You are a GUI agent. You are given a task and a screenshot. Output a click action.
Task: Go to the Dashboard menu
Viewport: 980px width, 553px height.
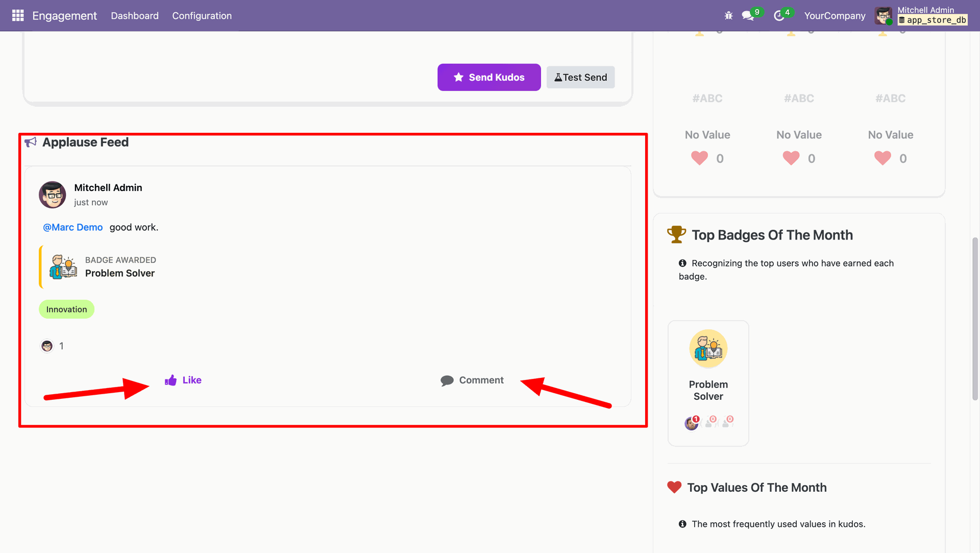(135, 16)
